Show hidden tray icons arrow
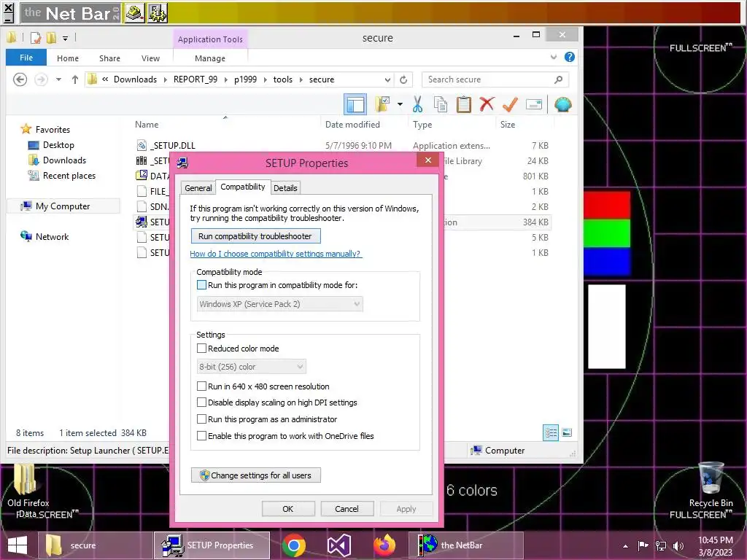747x560 pixels. (x=625, y=545)
